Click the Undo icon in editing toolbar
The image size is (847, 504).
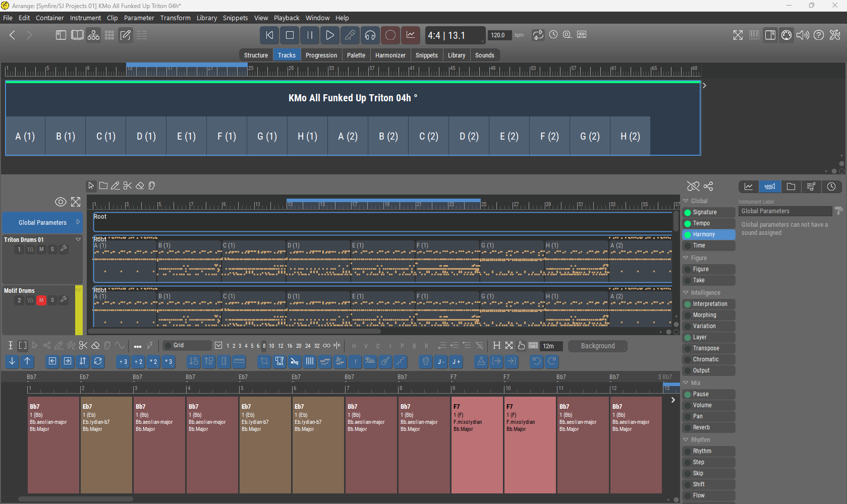tap(537, 361)
